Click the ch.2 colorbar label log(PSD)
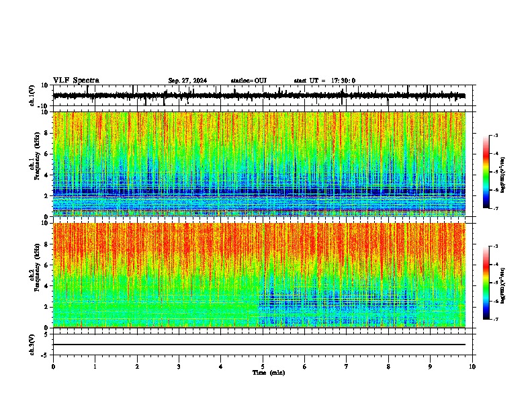The image size is (532, 411). [503, 285]
